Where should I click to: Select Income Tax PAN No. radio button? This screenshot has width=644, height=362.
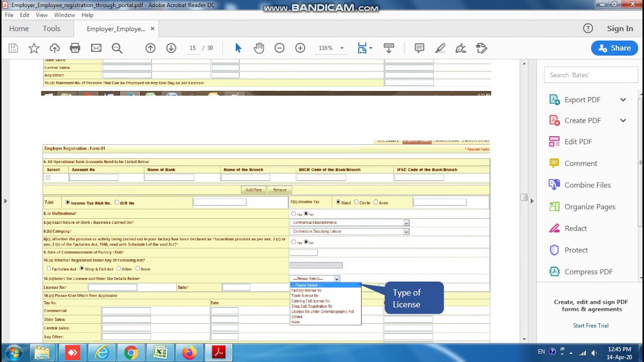point(68,203)
